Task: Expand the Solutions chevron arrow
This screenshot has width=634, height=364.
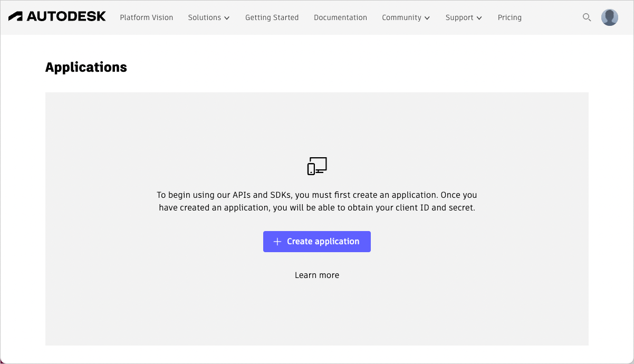Action: pyautogui.click(x=227, y=18)
